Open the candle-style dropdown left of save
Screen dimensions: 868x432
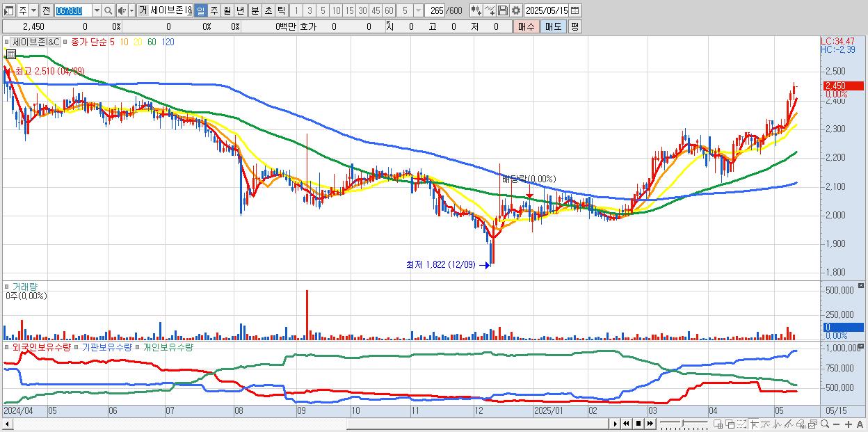[476, 10]
